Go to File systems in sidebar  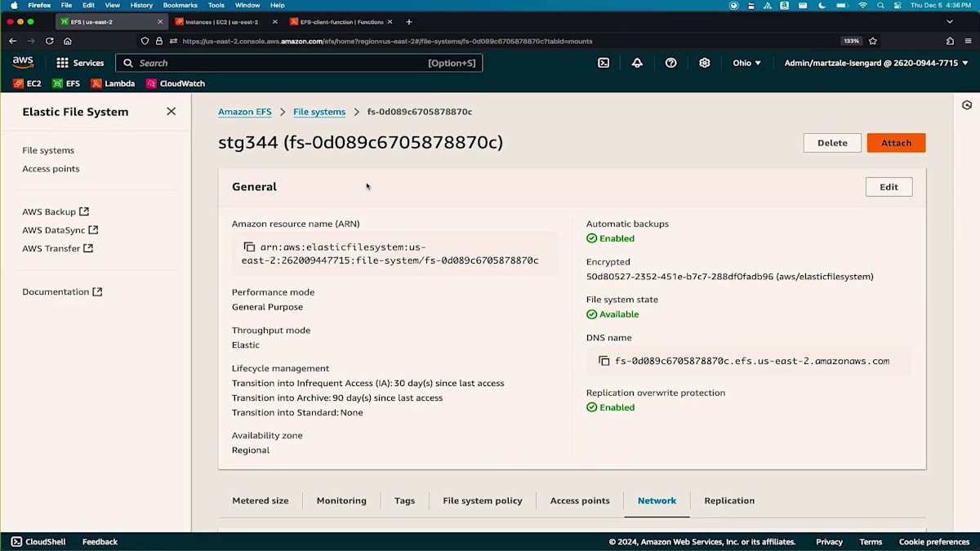tap(48, 150)
